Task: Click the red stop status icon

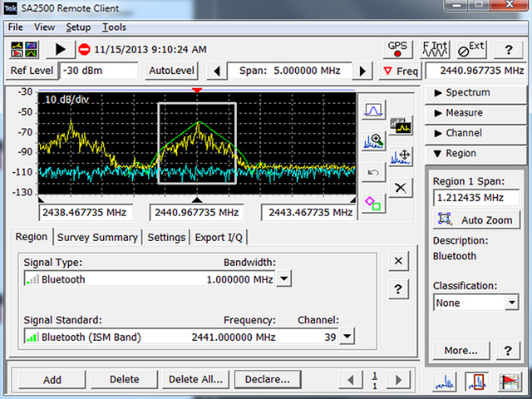Action: coord(84,50)
